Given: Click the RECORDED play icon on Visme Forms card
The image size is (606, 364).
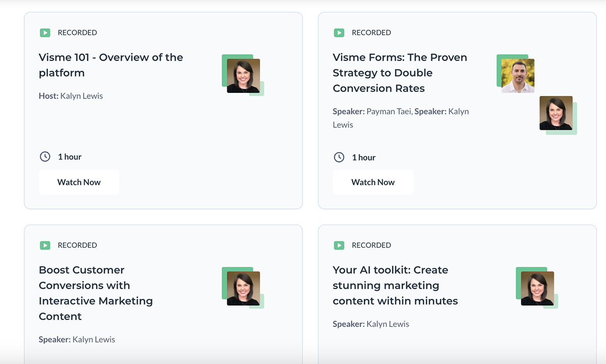Looking at the screenshot, I should 339,32.
